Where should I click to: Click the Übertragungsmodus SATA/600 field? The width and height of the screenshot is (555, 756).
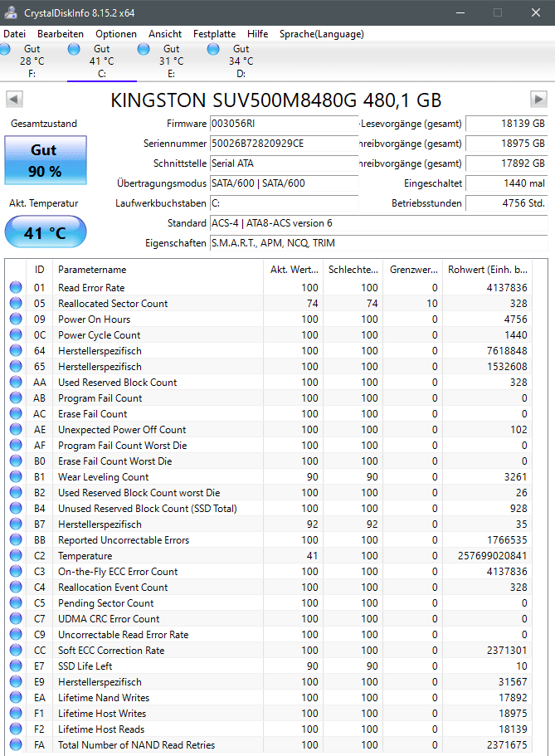(x=284, y=183)
